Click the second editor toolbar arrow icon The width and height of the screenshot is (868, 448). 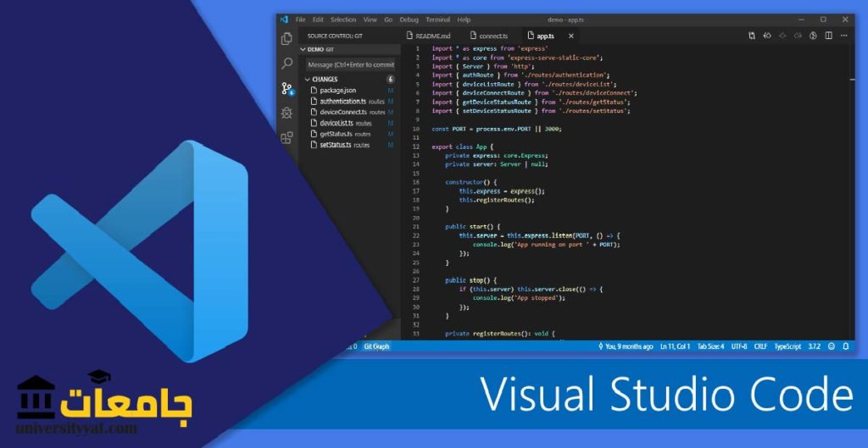click(767, 36)
